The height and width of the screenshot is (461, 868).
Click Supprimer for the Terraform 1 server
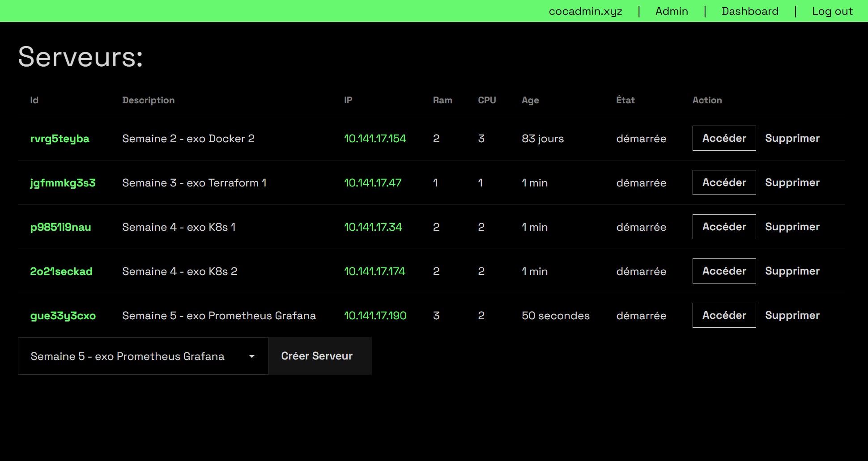(x=792, y=182)
